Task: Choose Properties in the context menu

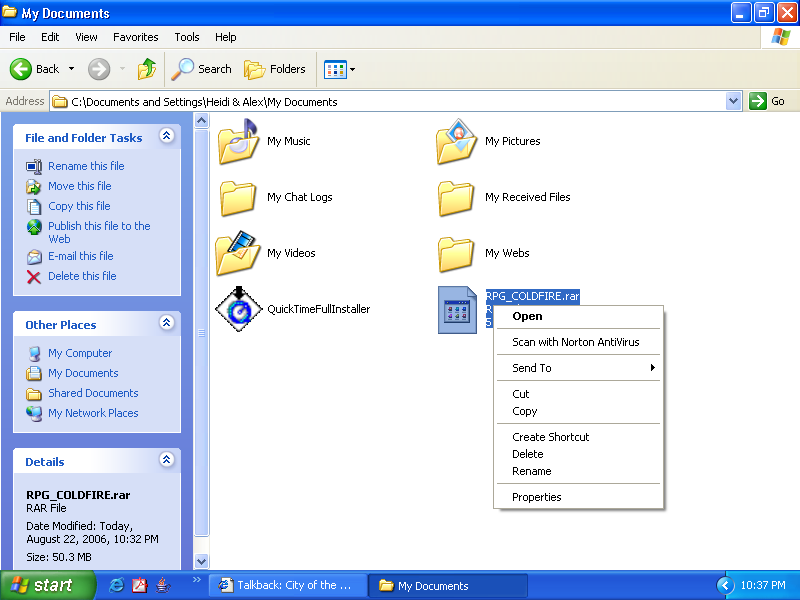Action: (x=536, y=497)
